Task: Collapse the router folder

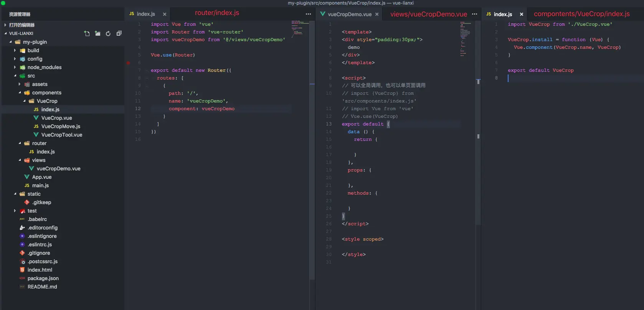Action: pyautogui.click(x=20, y=143)
